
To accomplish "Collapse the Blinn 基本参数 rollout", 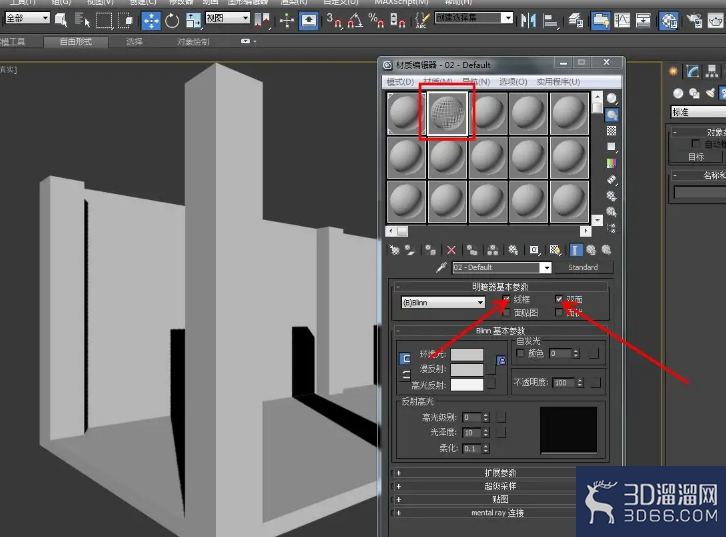I will (500, 331).
